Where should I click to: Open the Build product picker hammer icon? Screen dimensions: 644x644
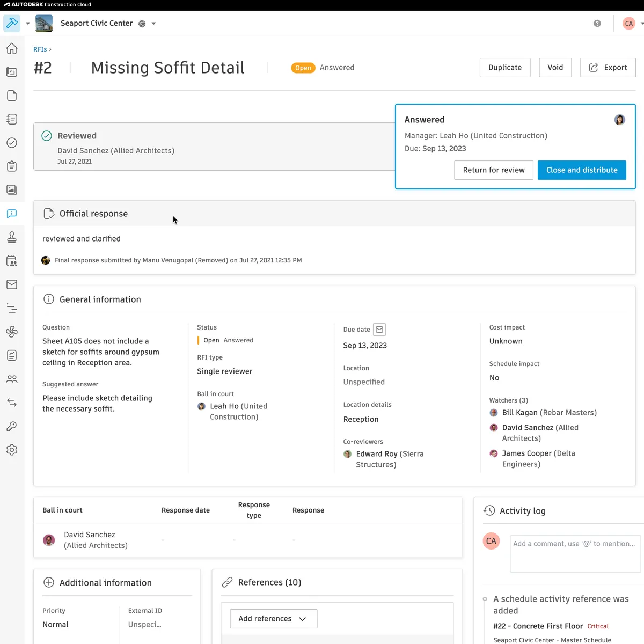coord(12,23)
